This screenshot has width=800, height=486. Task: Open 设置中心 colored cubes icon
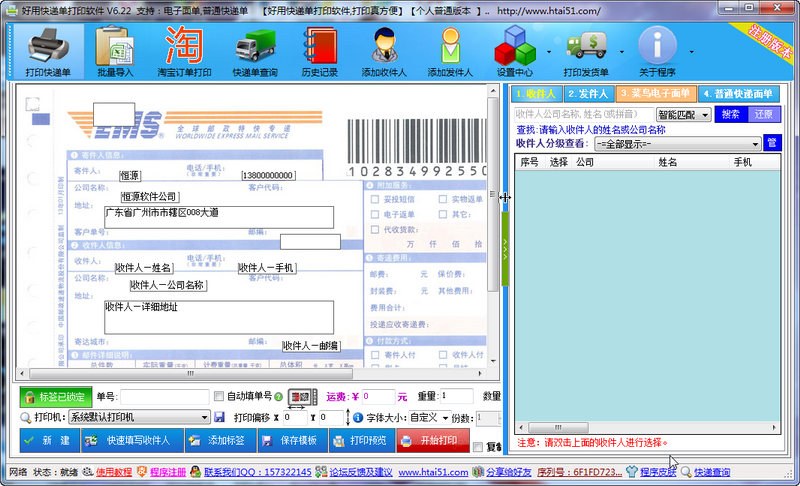515,52
